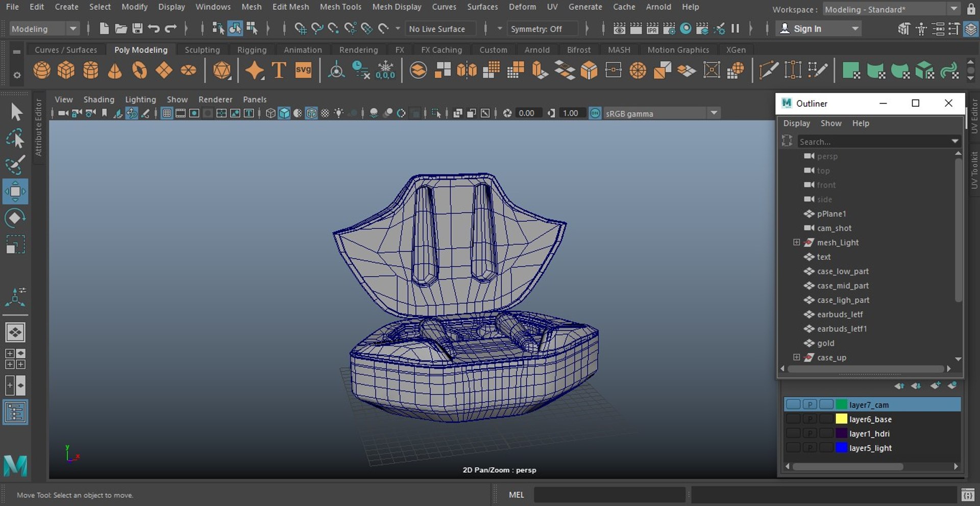
Task: Open the Attribute Editor side tab
Action: click(38, 127)
